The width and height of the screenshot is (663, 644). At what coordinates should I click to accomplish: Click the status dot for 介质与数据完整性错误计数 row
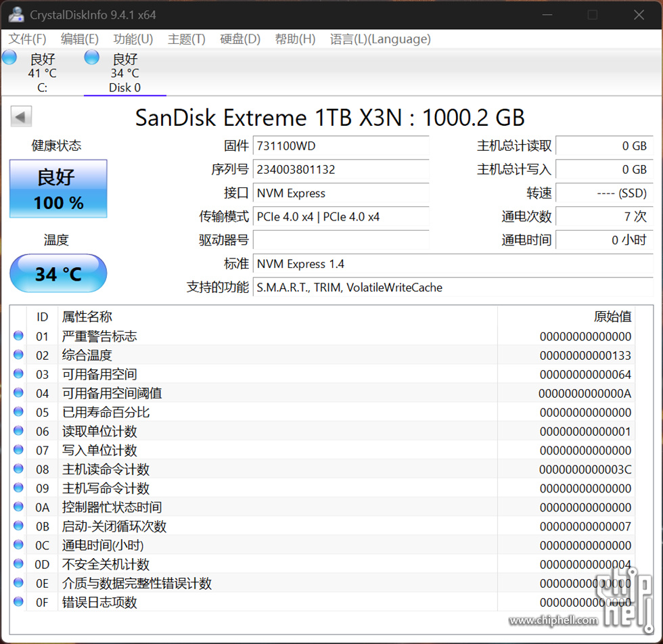point(18,582)
